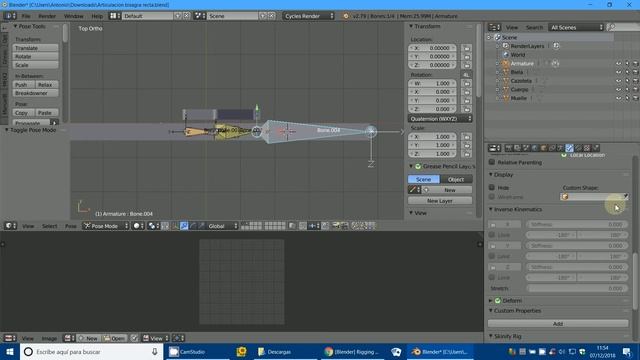Select the Object grease pencil source
The width and height of the screenshot is (640, 360).
[456, 179]
